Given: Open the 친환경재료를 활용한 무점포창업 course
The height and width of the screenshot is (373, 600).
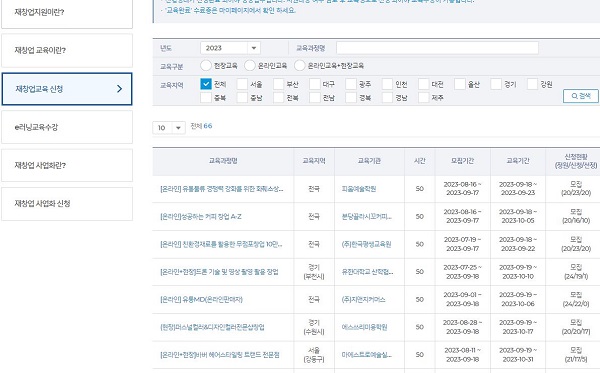Looking at the screenshot, I should [221, 244].
